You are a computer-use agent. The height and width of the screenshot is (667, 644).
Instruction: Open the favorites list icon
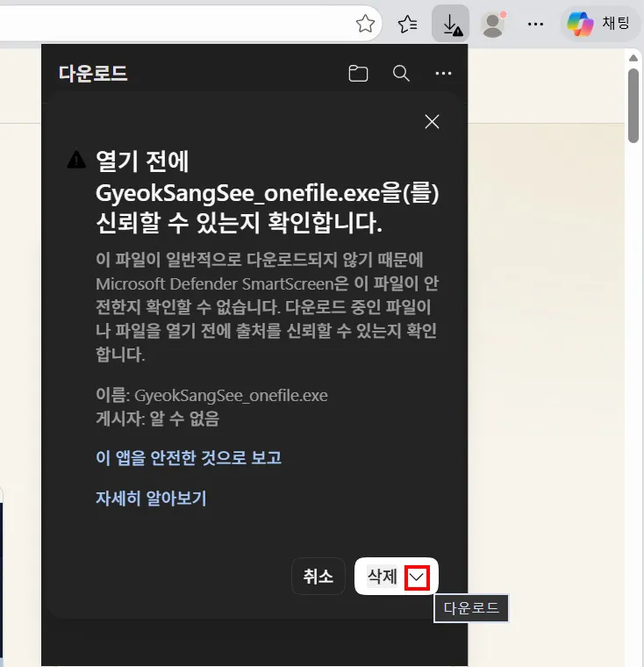[x=407, y=24]
